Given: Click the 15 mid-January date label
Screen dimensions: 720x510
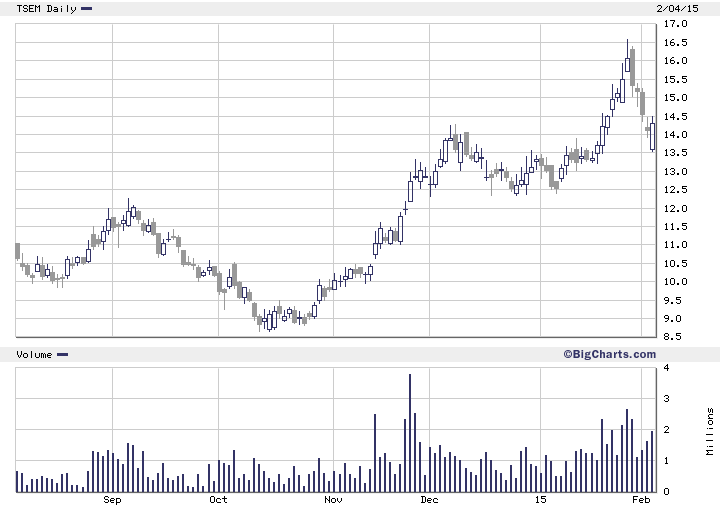Looking at the screenshot, I should 540,499.
